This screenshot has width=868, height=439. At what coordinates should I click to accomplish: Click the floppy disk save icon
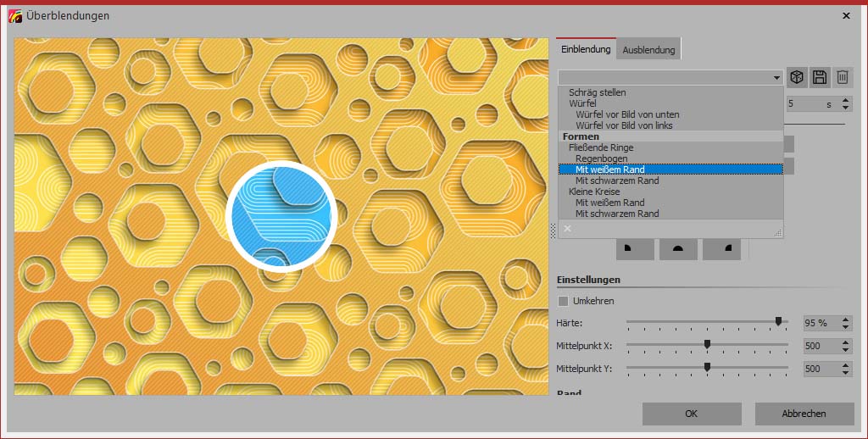pyautogui.click(x=820, y=77)
